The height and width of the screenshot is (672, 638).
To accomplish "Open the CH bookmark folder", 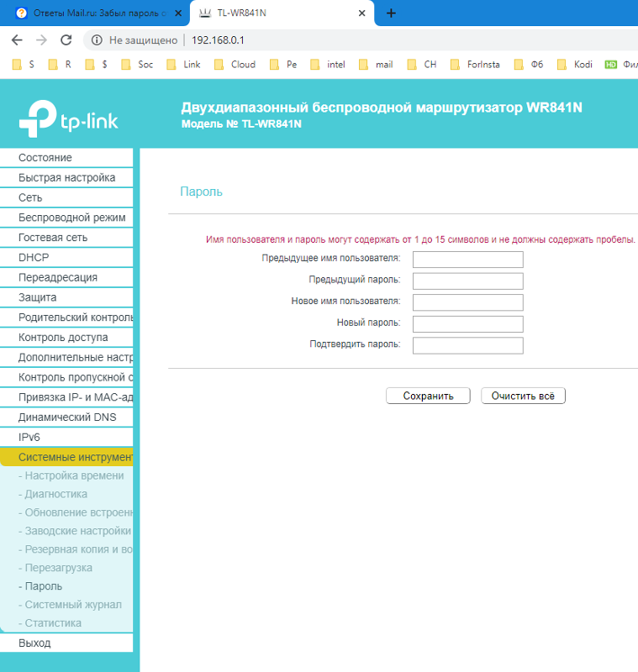I will [x=422, y=65].
